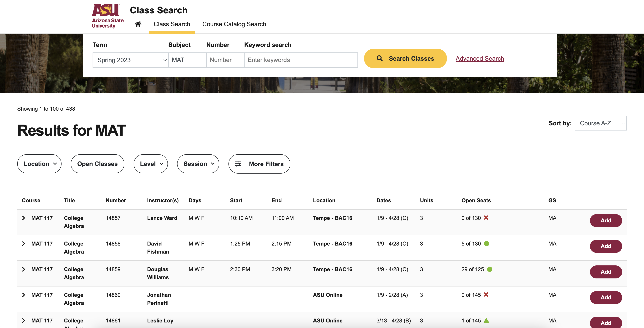
Task: Open the Term dropdown showing Spring 2023
Action: (130, 60)
